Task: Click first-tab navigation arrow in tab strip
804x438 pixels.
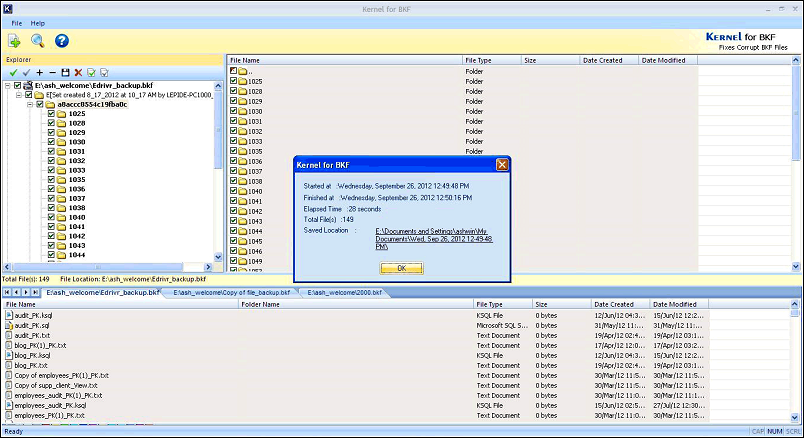Action: pyautogui.click(x=7, y=292)
